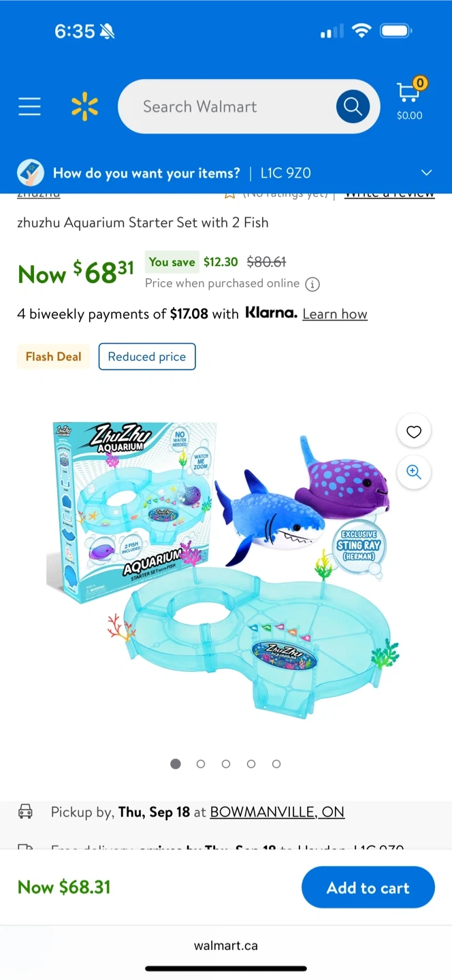
Task: Open the hamburger menu
Action: click(29, 106)
